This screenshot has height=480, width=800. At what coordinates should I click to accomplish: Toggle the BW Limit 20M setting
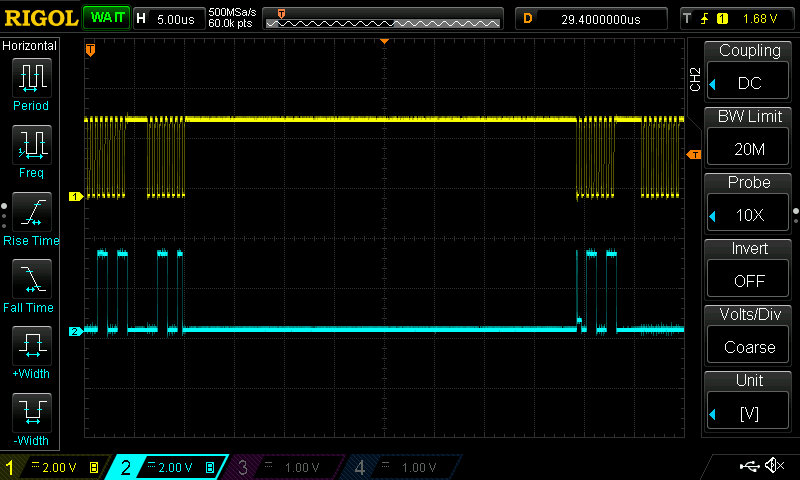pos(748,148)
